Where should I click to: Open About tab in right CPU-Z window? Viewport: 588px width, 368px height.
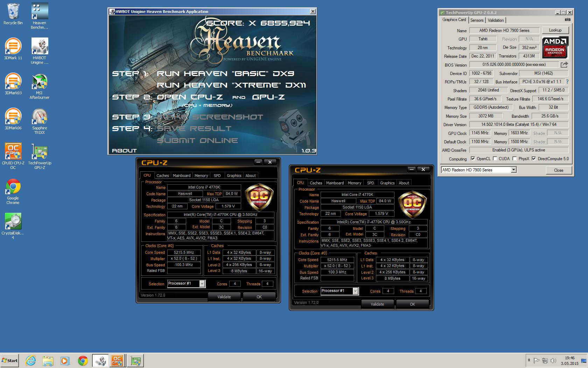tap(404, 183)
